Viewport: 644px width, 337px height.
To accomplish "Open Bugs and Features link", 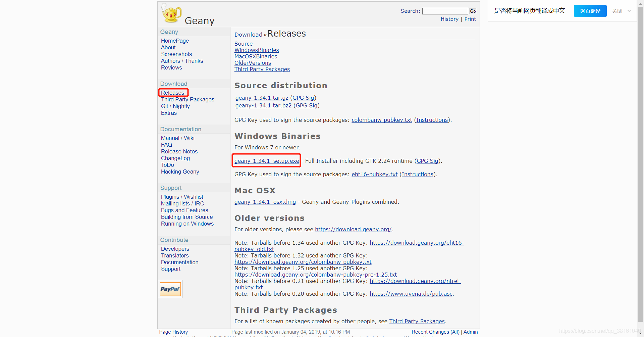I will tap(184, 210).
